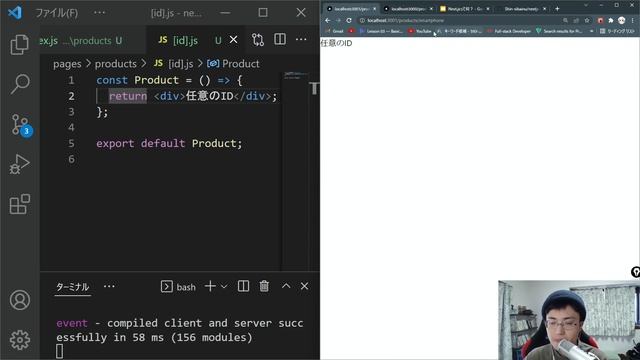Screen dimensions: 640x360
Task: Create a new terminal with plus icon
Action: tap(210, 286)
